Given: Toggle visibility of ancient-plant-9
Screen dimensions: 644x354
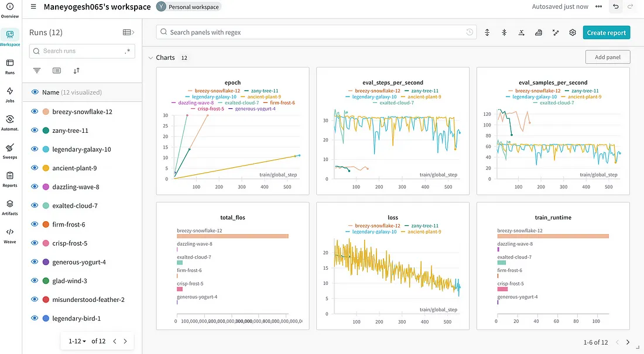Looking at the screenshot, I should coord(35,167).
